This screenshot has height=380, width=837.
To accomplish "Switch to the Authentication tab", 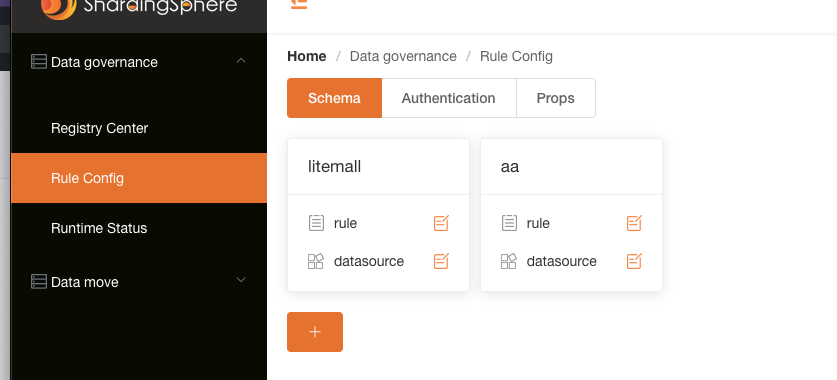I will pyautogui.click(x=449, y=98).
